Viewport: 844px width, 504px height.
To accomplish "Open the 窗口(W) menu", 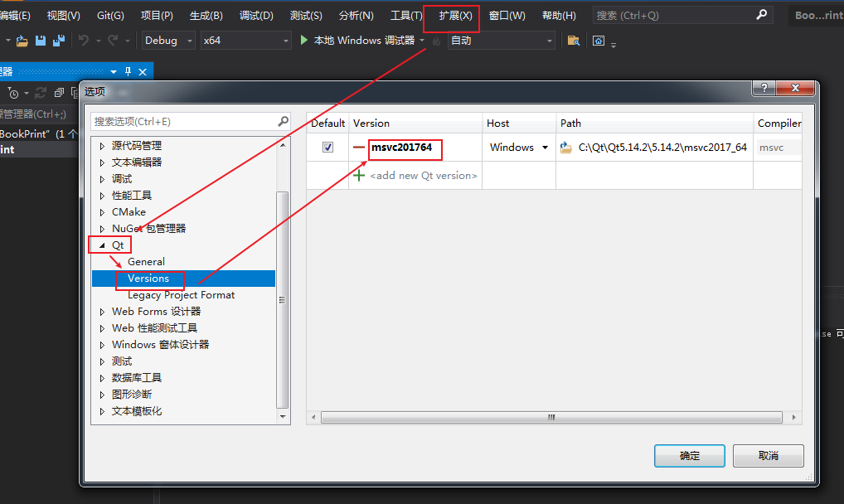I will [x=507, y=16].
